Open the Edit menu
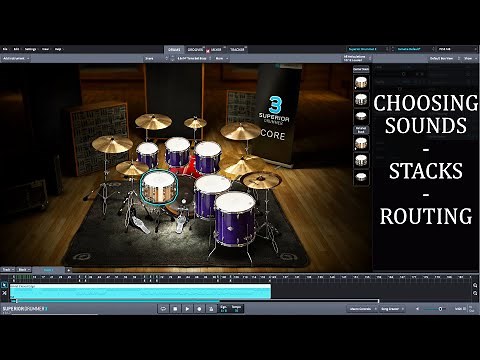Viewport: 480px width, 360px height. [x=16, y=49]
